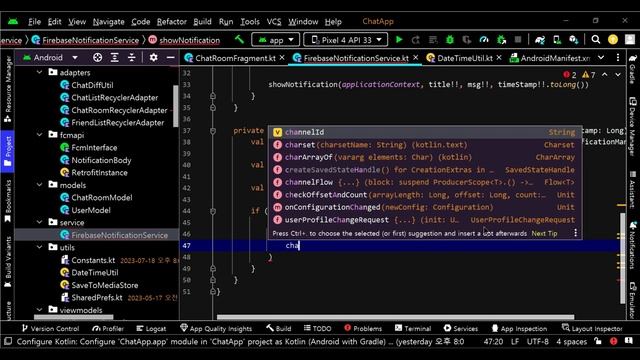Toggle fold marker at line 37
This screenshot has width=640, height=360.
213,131
